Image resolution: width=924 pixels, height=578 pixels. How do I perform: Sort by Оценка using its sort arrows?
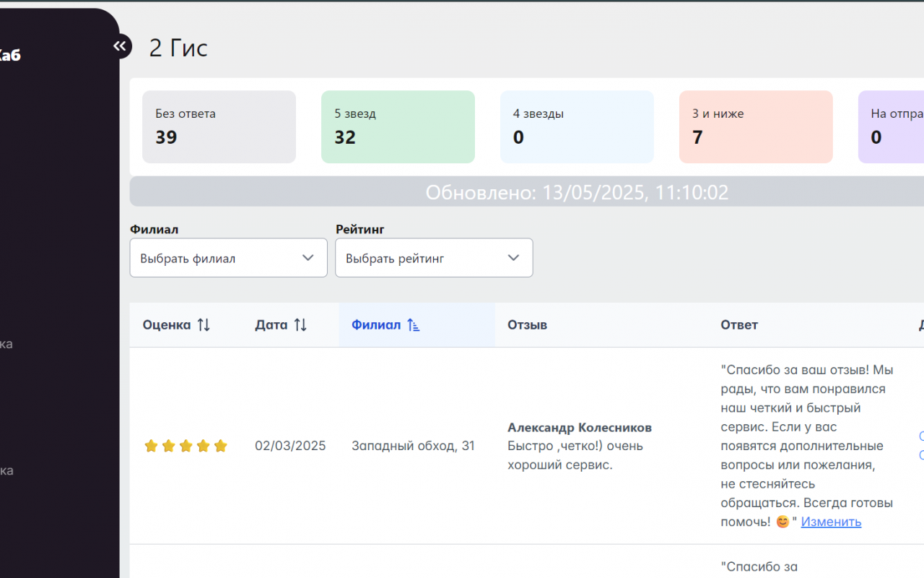point(204,325)
